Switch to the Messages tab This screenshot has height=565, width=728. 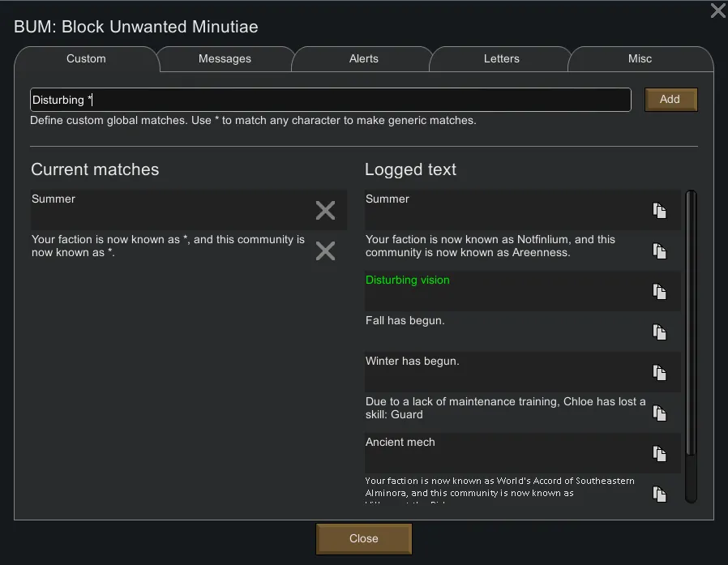click(225, 59)
